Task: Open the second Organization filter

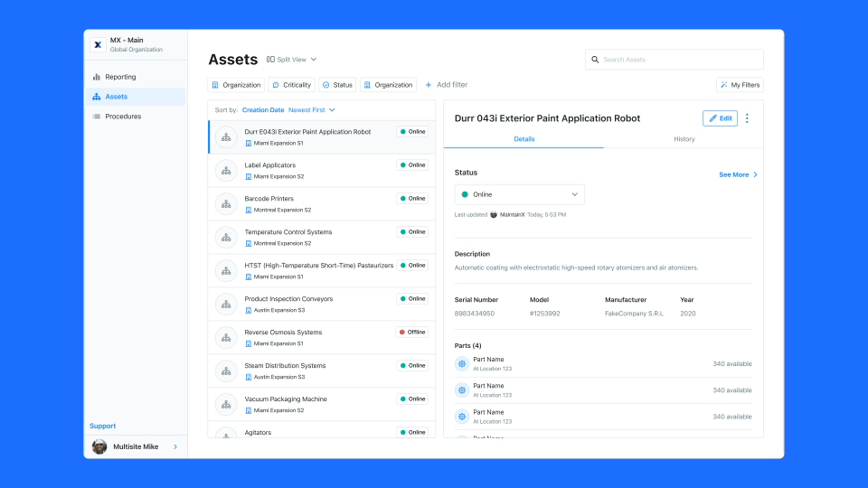Action: (x=388, y=85)
